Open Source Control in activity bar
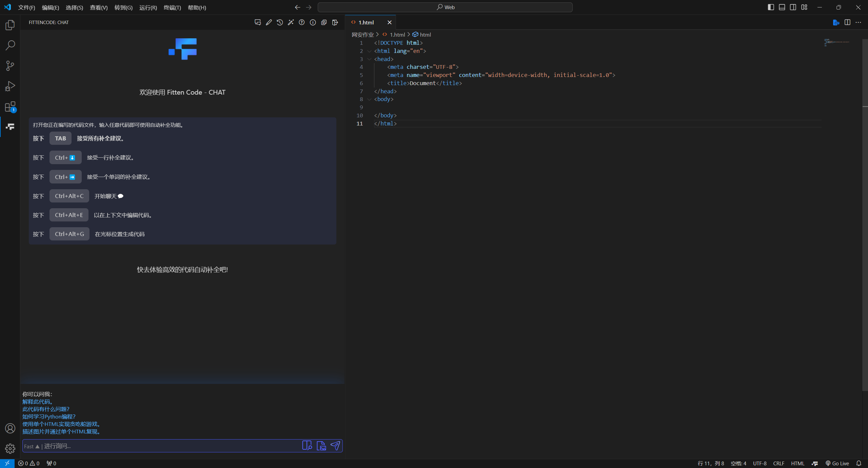The image size is (868, 468). click(x=10, y=65)
